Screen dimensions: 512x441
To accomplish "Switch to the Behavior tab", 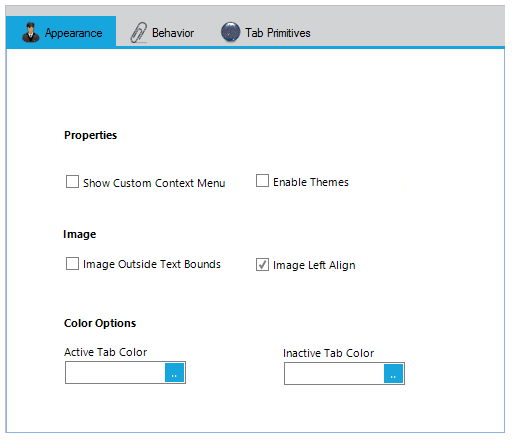I will click(162, 32).
